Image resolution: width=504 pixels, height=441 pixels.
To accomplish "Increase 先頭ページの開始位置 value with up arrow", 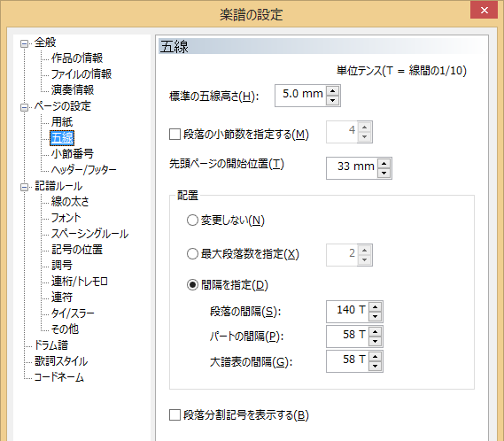I will click(x=384, y=164).
